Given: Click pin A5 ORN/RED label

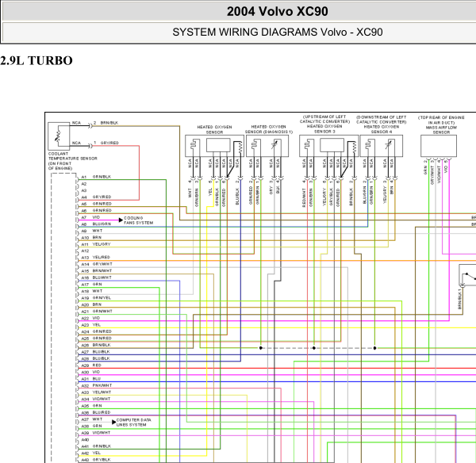Looking at the screenshot, I should pyautogui.click(x=96, y=204).
